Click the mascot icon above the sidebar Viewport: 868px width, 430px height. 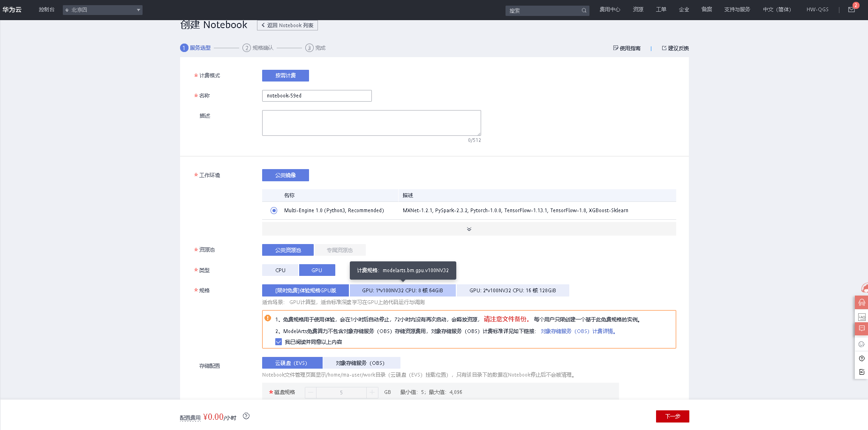(x=864, y=288)
